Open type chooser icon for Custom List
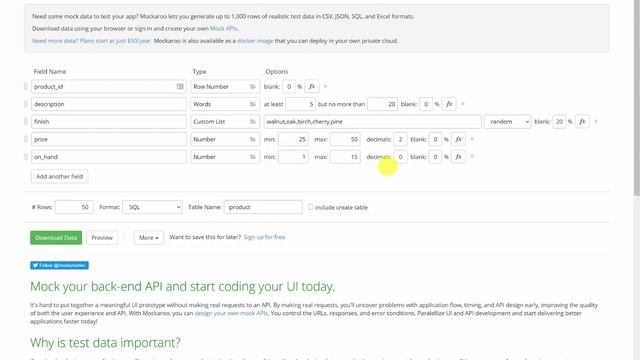Image resolution: width=640 pixels, height=360 pixels. coord(253,122)
